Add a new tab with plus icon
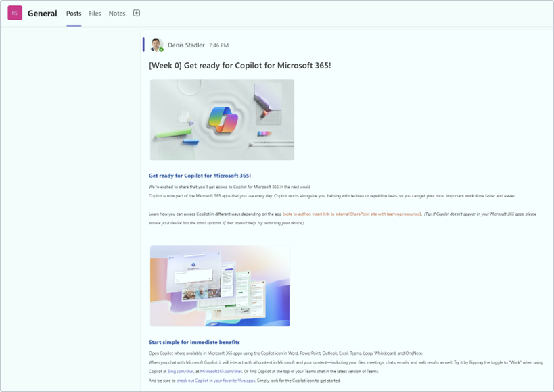Image resolution: width=554 pixels, height=392 pixels. tap(137, 13)
